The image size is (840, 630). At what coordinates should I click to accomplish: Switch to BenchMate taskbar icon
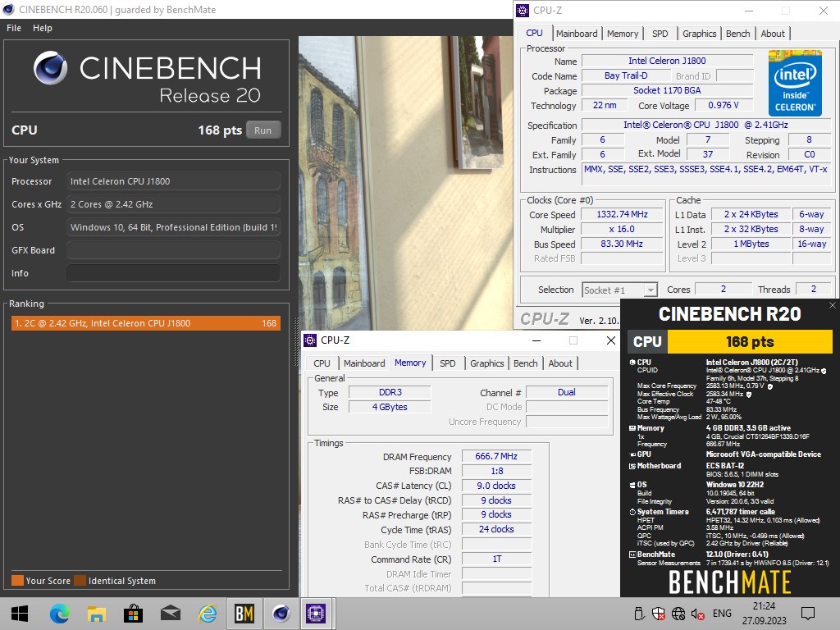coord(244,614)
